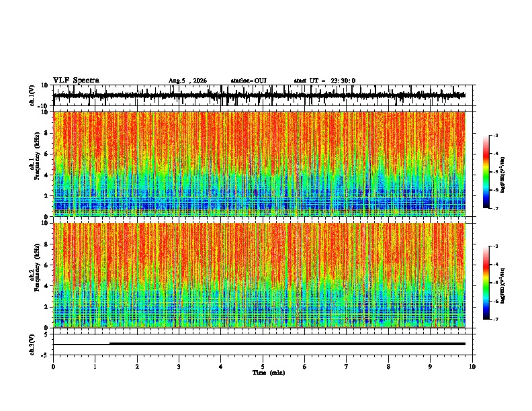Screen dimensions: 532x411
Task: Select the start UT 23:30:0 text
Action: point(324,81)
